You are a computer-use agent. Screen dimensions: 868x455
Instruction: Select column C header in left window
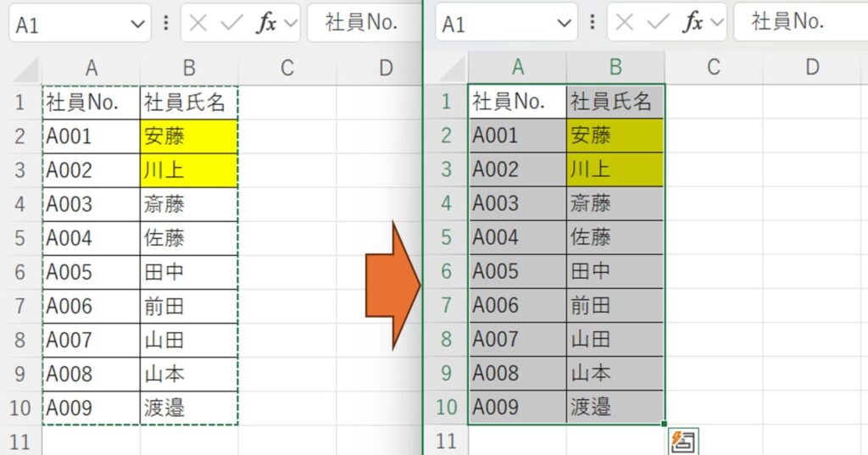pos(287,69)
